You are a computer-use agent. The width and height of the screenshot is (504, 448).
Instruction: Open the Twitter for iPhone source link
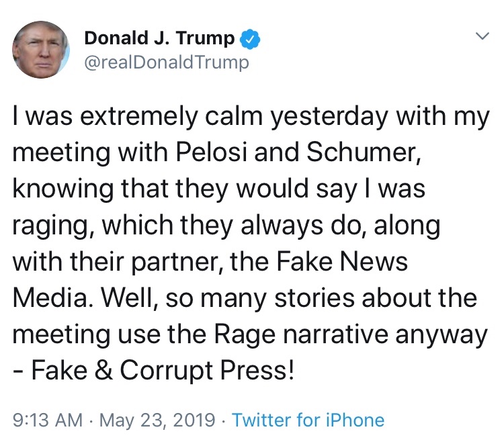(308, 421)
